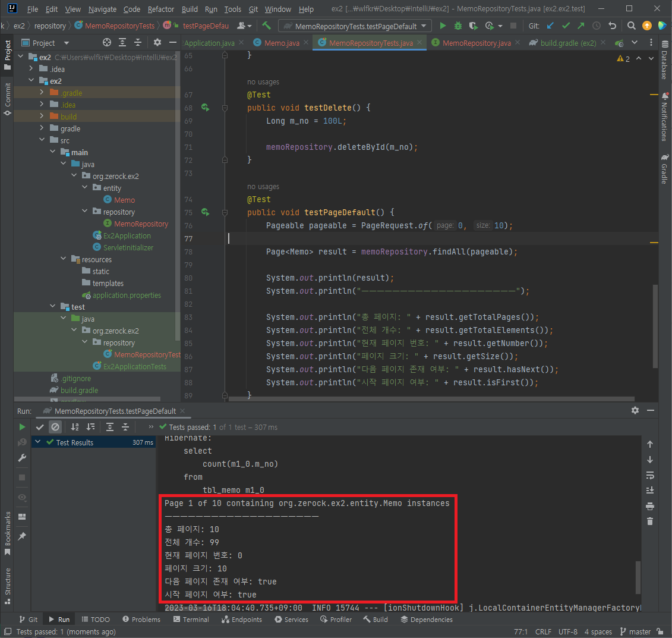Switch branch via master in status bar

636,631
